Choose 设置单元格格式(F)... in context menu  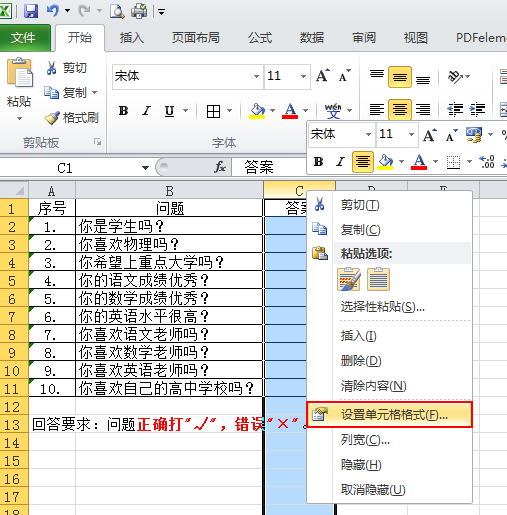[389, 415]
